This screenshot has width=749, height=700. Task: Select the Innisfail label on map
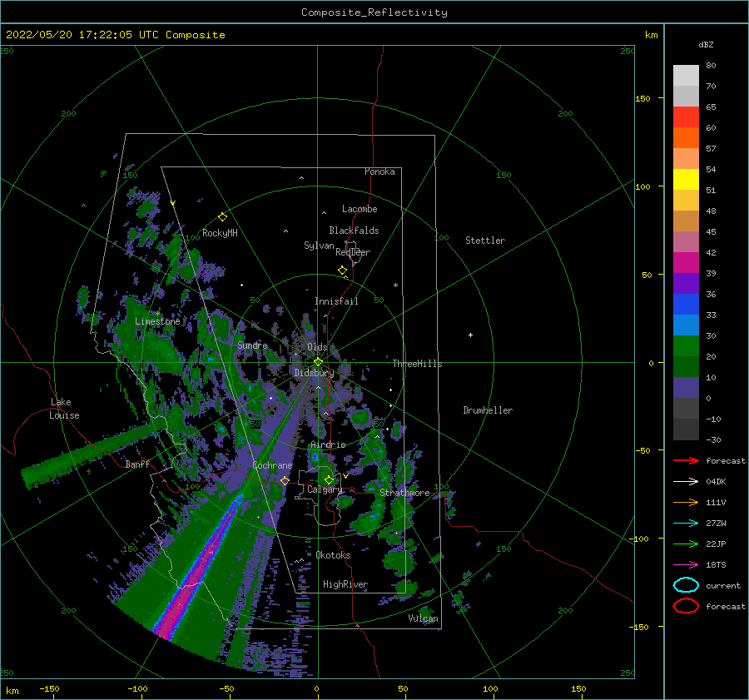tap(336, 301)
